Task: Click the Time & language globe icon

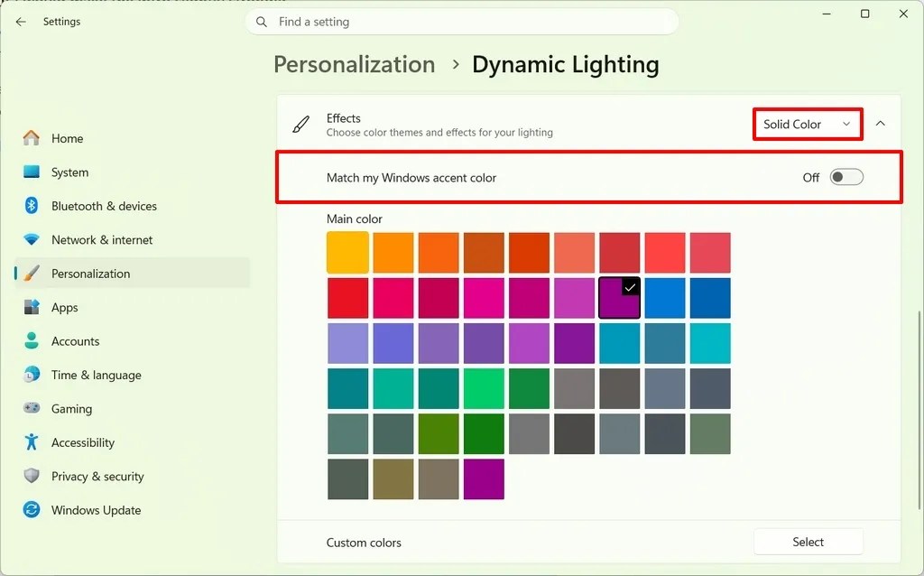Action: (32, 375)
